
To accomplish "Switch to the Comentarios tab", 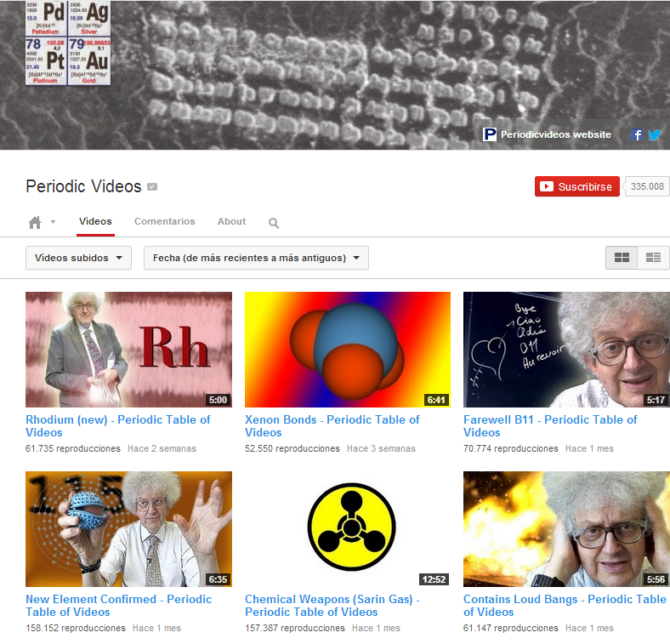I will coord(164,221).
